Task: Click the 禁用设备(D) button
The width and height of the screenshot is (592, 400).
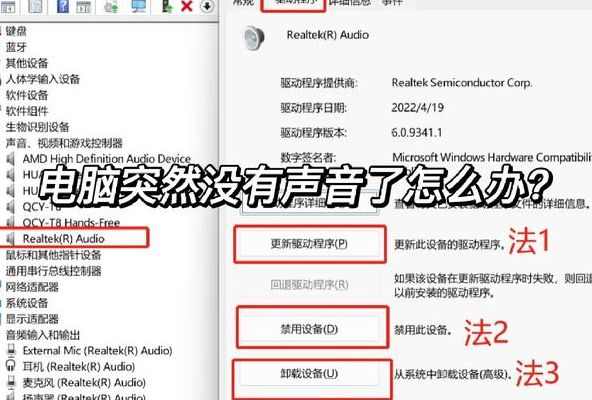Action: pos(309,329)
